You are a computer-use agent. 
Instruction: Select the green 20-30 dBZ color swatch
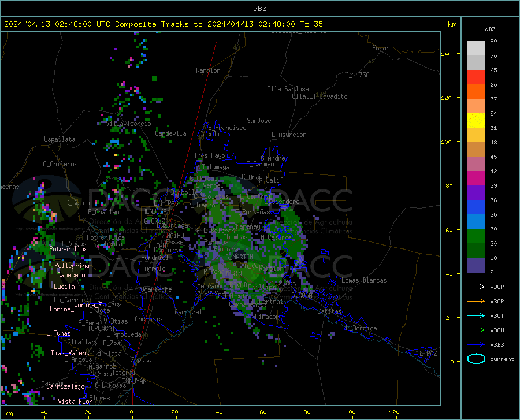tap(476, 236)
